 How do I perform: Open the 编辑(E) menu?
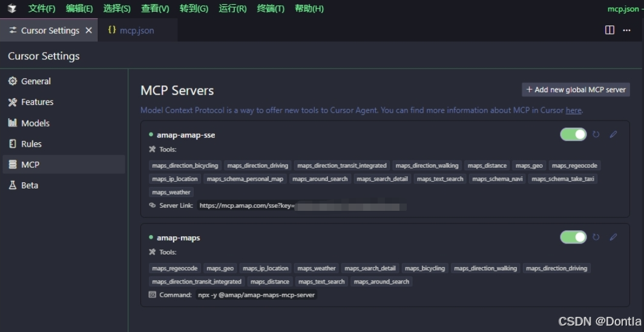pyautogui.click(x=79, y=8)
